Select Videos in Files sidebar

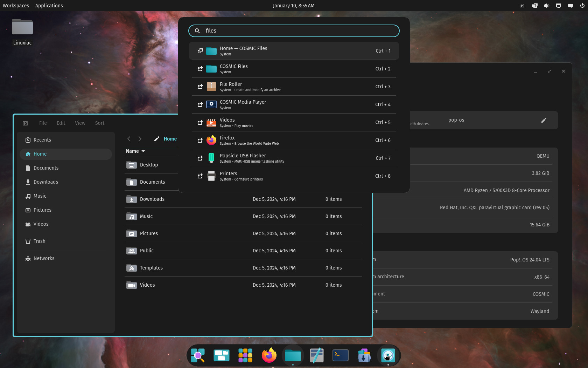66,224
